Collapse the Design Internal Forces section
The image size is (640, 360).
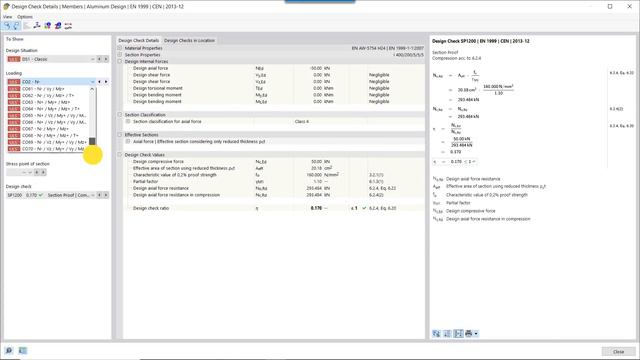(x=120, y=61)
